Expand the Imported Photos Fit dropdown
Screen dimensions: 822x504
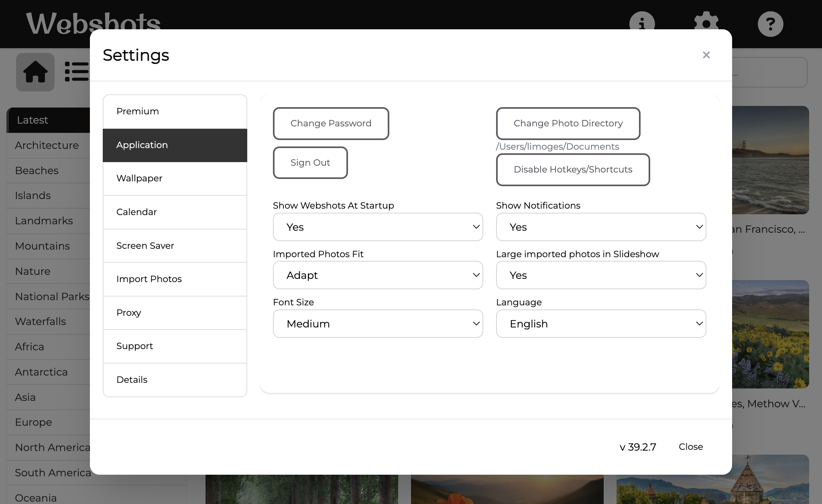(378, 275)
